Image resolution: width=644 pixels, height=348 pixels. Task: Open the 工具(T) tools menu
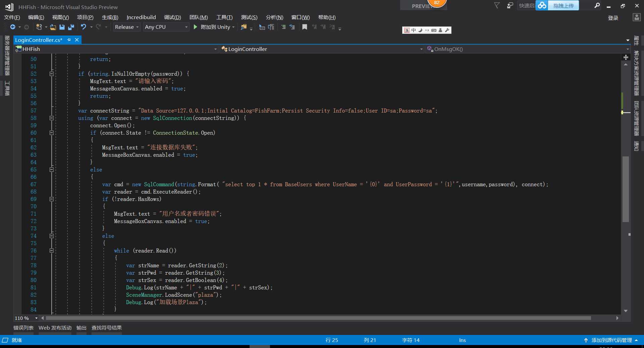(224, 17)
